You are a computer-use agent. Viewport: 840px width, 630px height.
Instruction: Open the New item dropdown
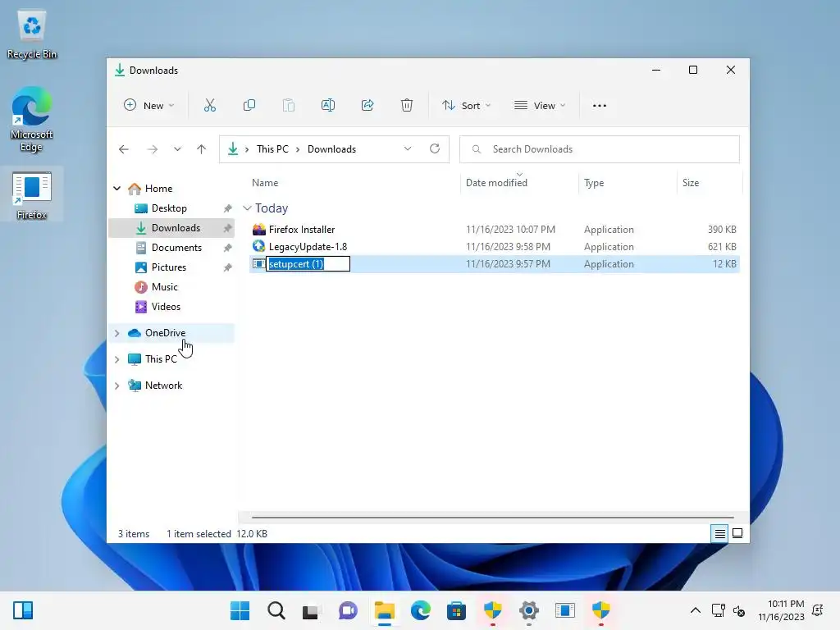pos(149,106)
